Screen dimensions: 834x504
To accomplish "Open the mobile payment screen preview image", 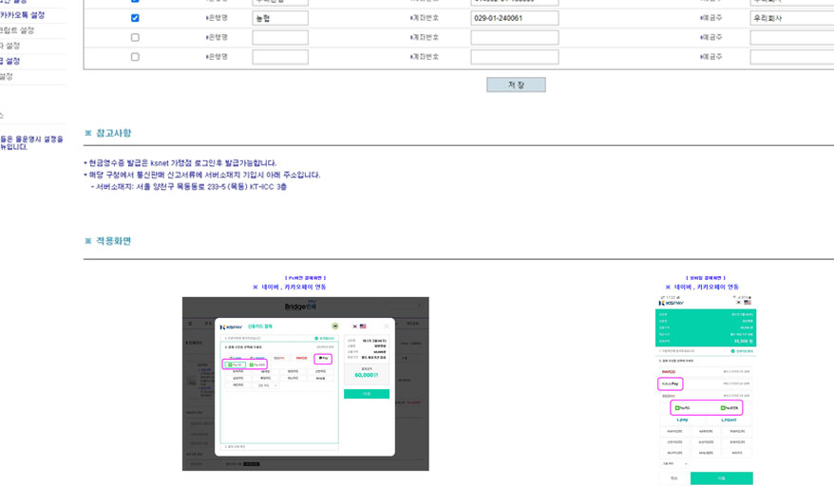I will (706, 390).
